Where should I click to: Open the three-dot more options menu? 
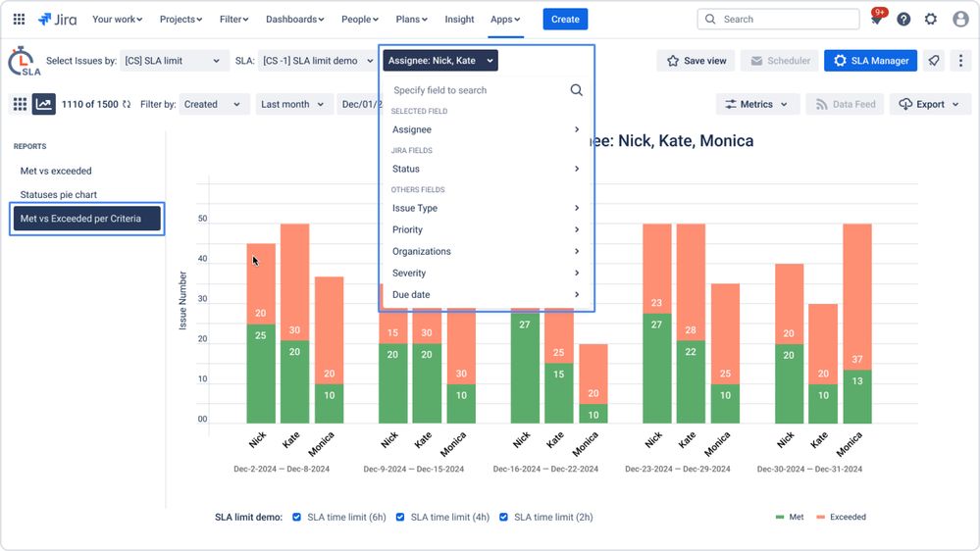960,61
